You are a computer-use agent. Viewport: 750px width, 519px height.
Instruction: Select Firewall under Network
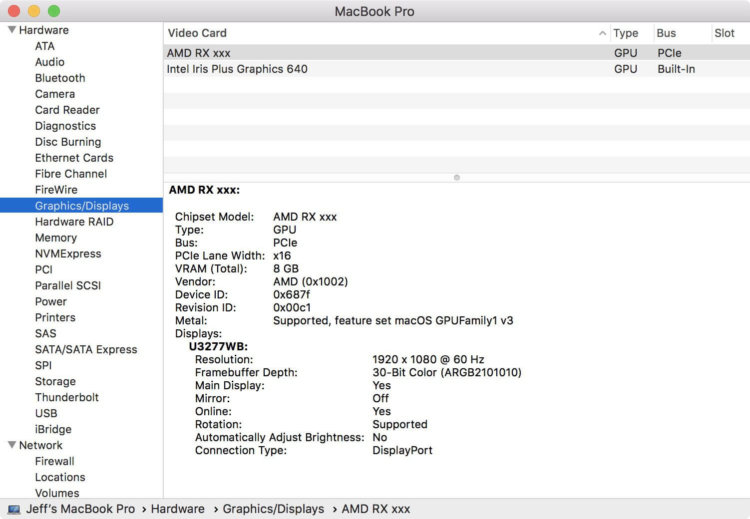(55, 461)
